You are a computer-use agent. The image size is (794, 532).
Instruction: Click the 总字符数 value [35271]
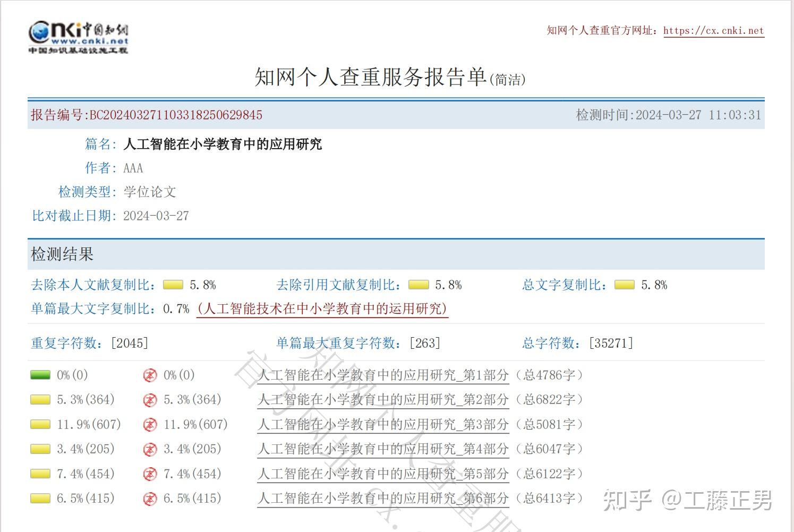(611, 344)
